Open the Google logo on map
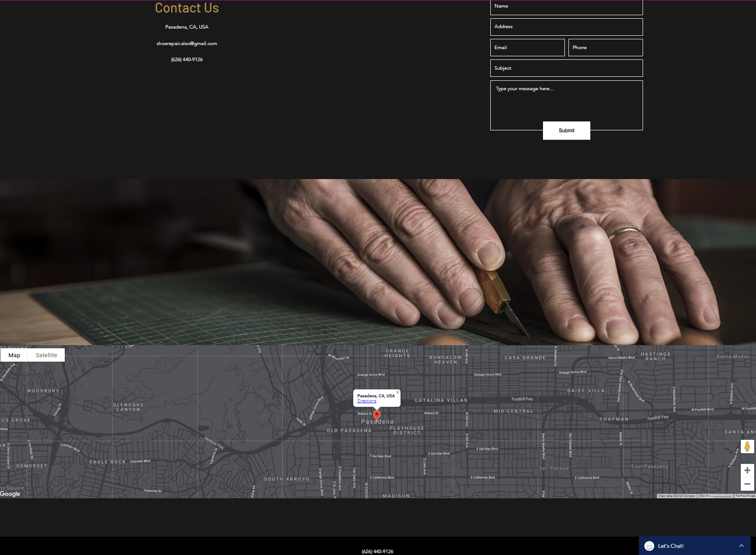756x555 pixels. pos(10,493)
